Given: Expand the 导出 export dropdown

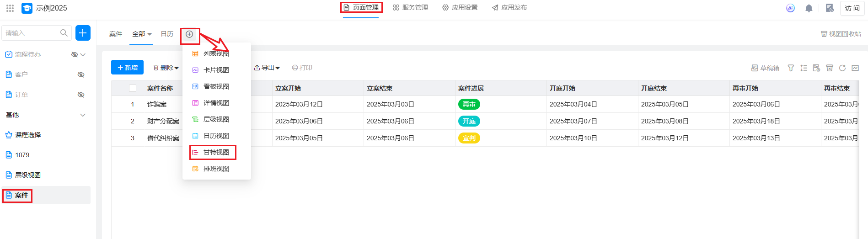Looking at the screenshot, I should pos(267,68).
